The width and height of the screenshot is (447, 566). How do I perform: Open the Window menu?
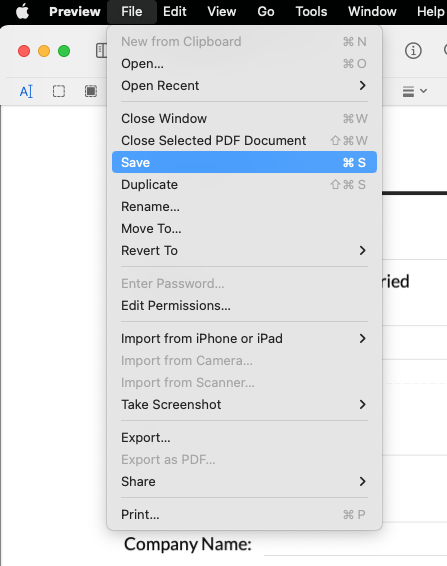pyautogui.click(x=372, y=12)
